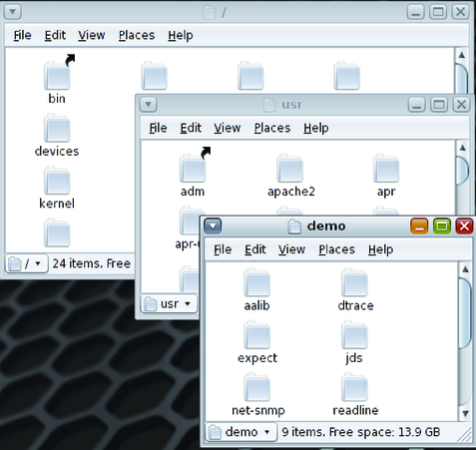The width and height of the screenshot is (476, 450).
Task: Open the apr folder in usr window
Action: click(386, 168)
